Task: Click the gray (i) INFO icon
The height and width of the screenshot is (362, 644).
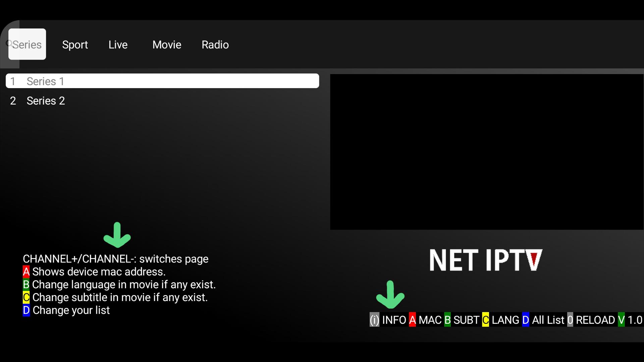Action: pos(374,320)
